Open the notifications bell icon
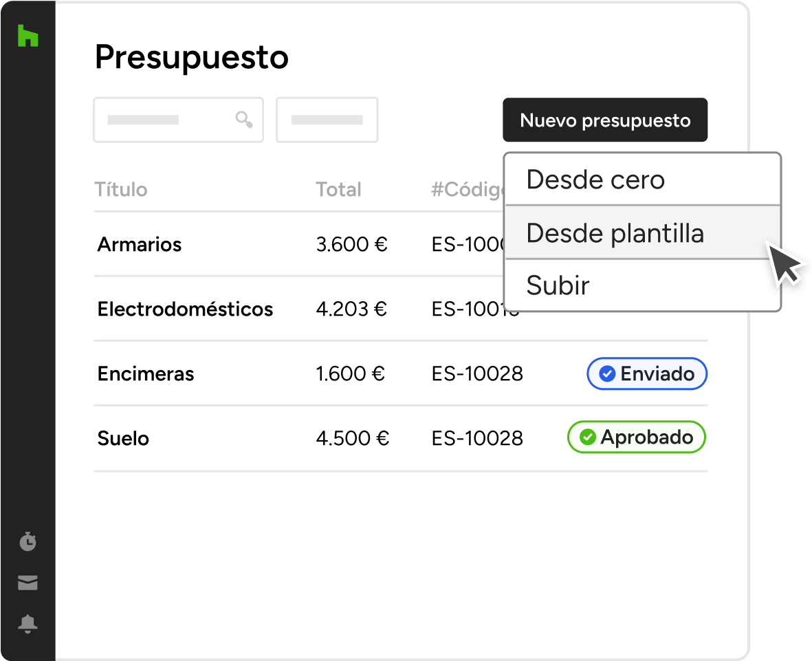This screenshot has width=812, height=661. point(28,624)
